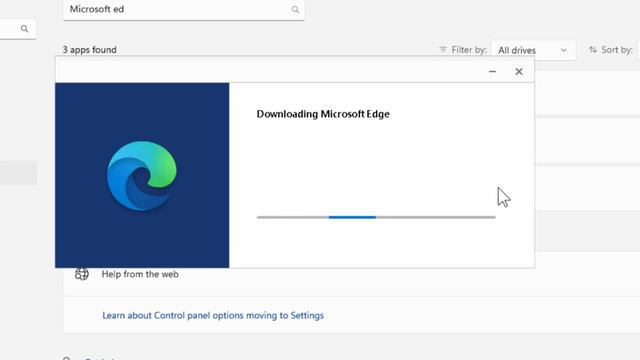The width and height of the screenshot is (640, 360).
Task: Click the 'Sort by:' label
Action: [617, 50]
